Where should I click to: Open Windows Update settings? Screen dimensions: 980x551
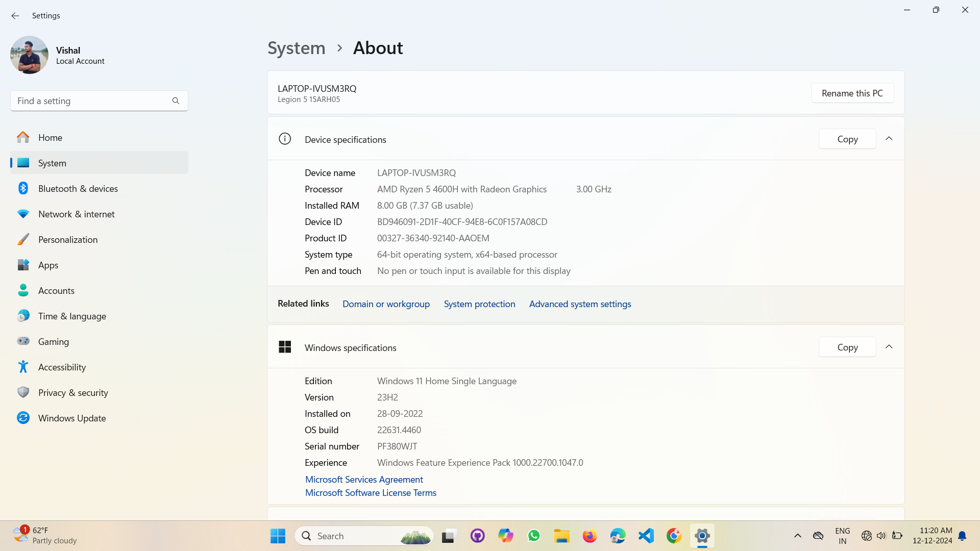(x=99, y=418)
